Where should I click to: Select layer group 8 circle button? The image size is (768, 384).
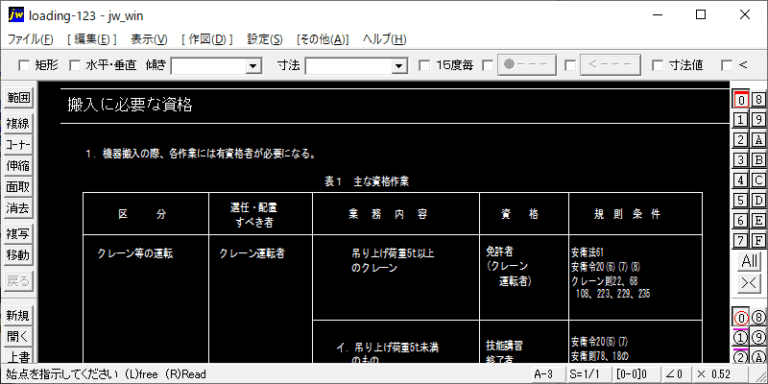759,318
